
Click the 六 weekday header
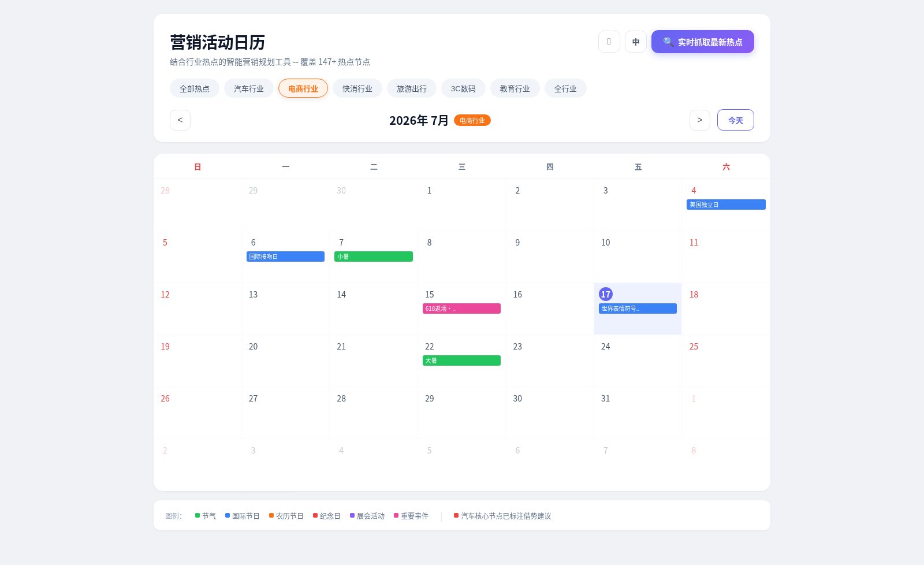click(x=726, y=167)
